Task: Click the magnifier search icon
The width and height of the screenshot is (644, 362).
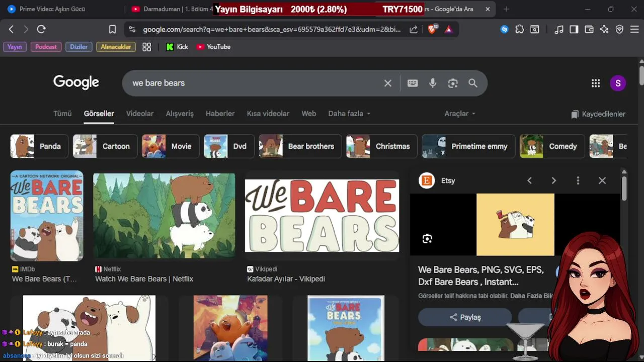Action: [x=473, y=83]
